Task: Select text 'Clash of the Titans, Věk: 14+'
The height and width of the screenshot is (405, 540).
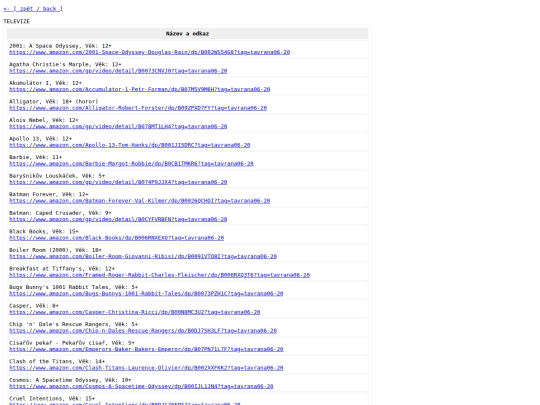Action: point(57,362)
